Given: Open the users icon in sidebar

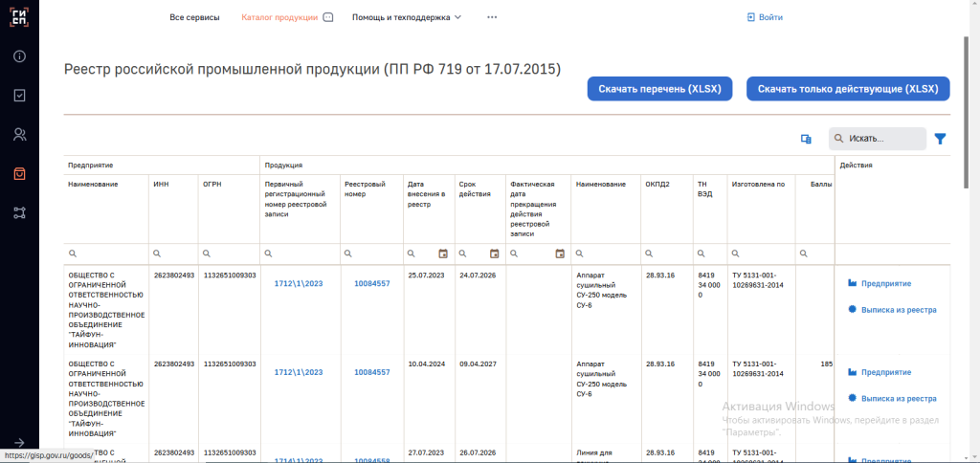Looking at the screenshot, I should click(x=19, y=134).
